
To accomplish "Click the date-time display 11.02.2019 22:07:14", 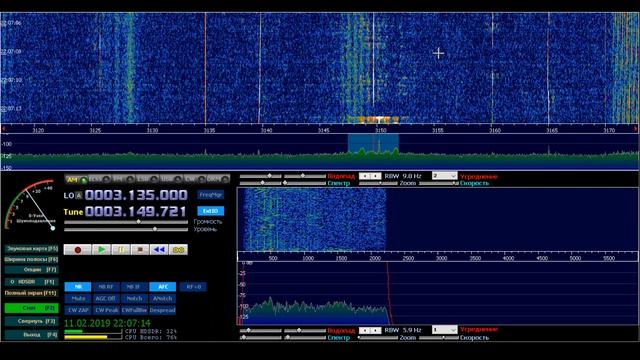I will pos(107,324).
